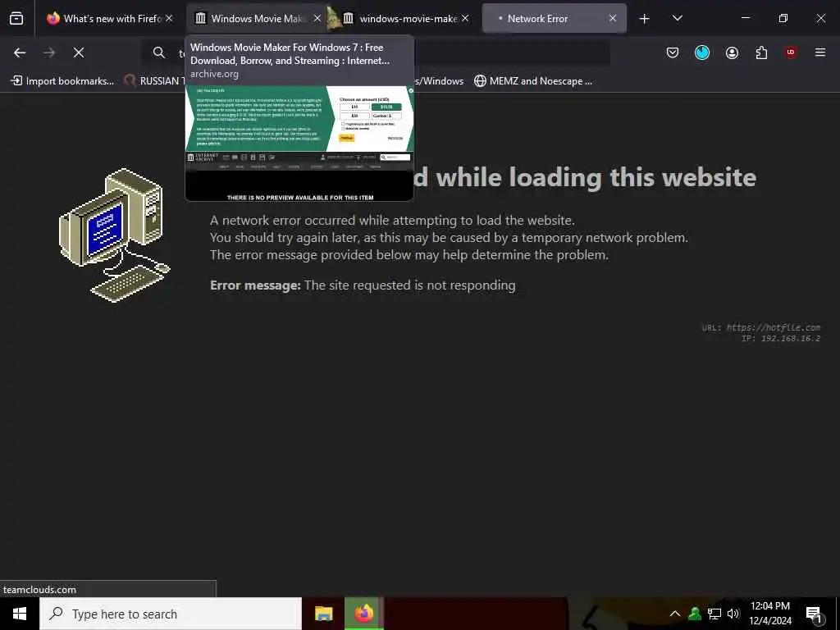Viewport: 840px width, 630px height.
Task: Open the Firefox application hamburger menu
Action: (819, 52)
